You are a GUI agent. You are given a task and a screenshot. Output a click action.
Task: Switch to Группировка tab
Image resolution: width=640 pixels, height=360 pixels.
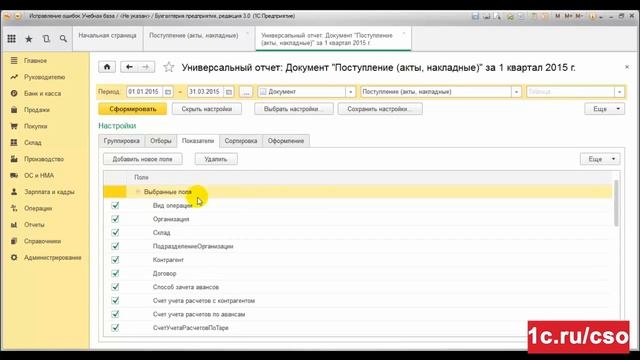coord(122,141)
